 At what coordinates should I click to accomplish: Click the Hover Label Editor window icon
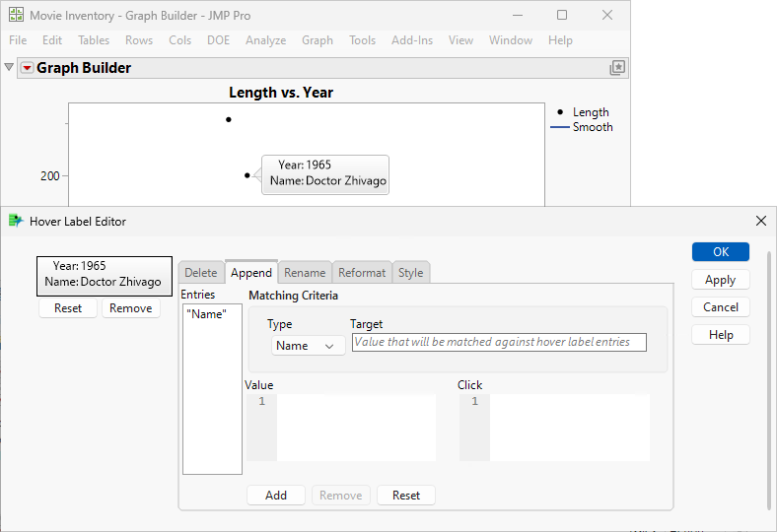pos(16,222)
